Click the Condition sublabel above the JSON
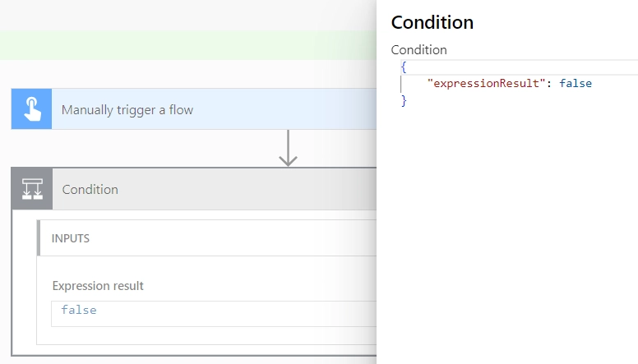638x364 pixels. click(x=418, y=50)
